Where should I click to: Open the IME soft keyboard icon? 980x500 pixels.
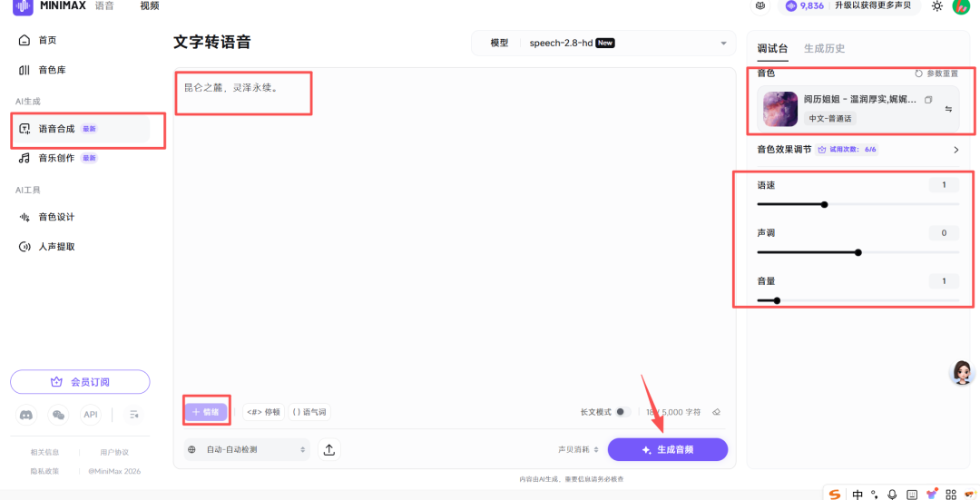click(912, 495)
